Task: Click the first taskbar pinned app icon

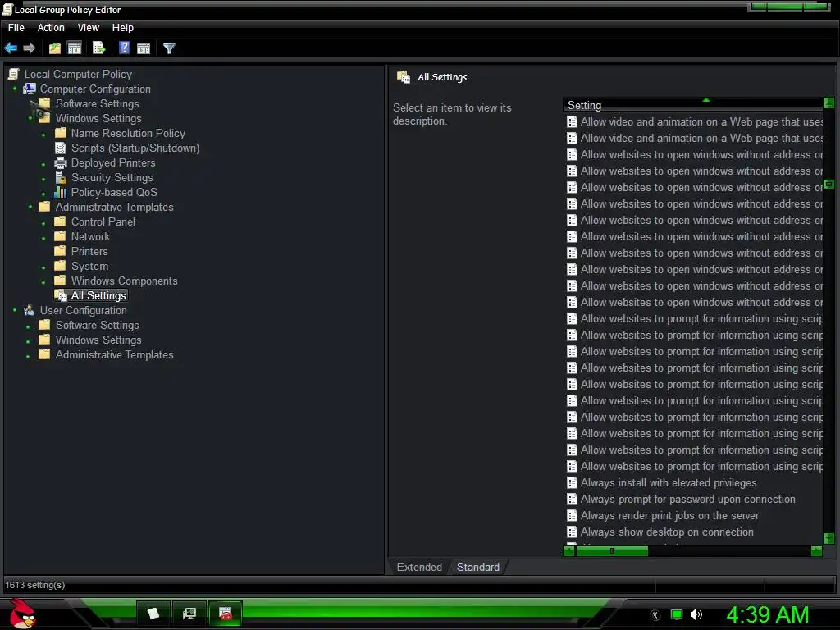Action: 153,614
